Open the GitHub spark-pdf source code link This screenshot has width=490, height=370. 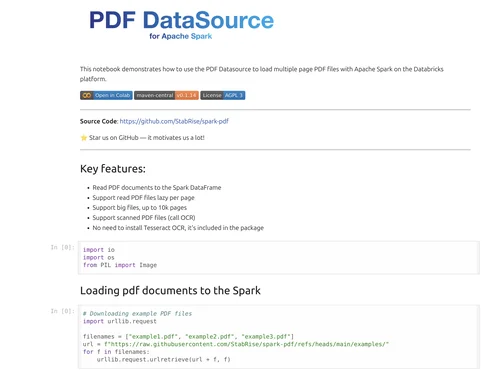pyautogui.click(x=174, y=121)
